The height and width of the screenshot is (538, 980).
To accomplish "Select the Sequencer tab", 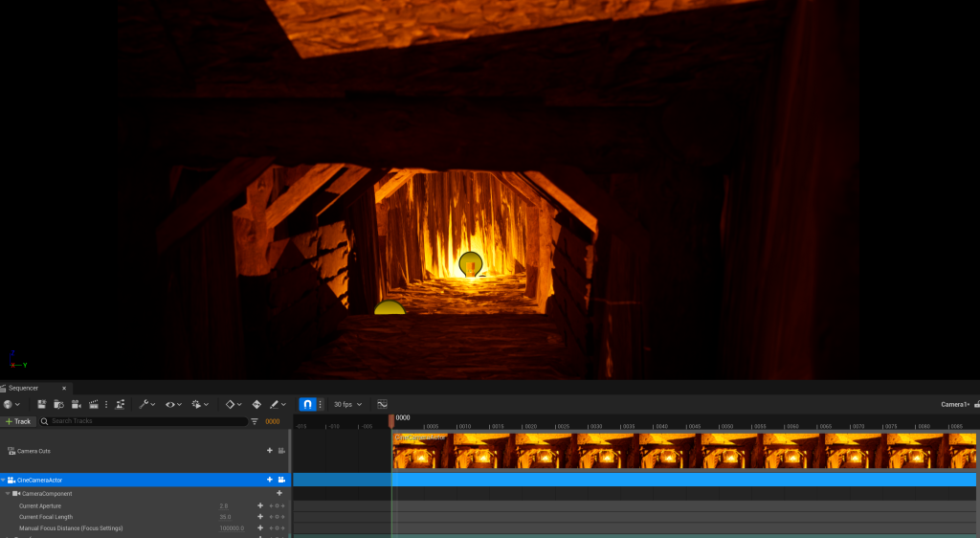I will (x=25, y=388).
